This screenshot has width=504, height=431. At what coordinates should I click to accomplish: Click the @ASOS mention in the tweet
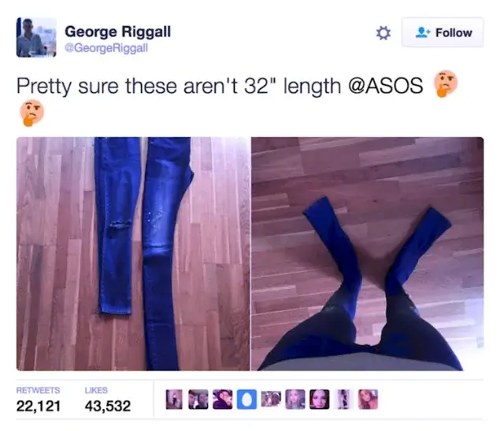tap(385, 86)
